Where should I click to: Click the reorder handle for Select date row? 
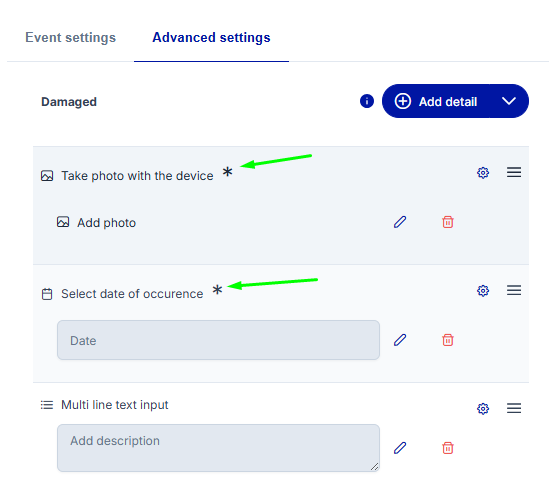[514, 290]
